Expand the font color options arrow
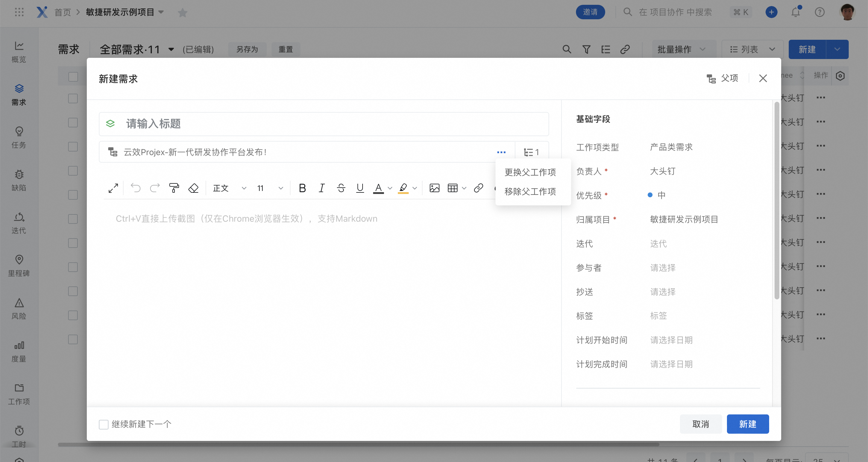Image resolution: width=868 pixels, height=462 pixels. pyautogui.click(x=390, y=188)
